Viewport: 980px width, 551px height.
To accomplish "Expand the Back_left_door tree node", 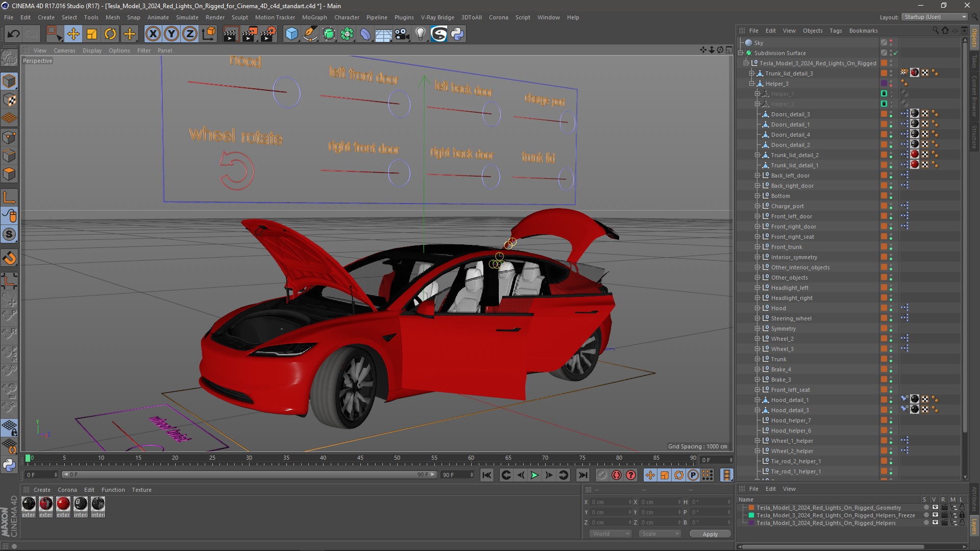I will 757,176.
